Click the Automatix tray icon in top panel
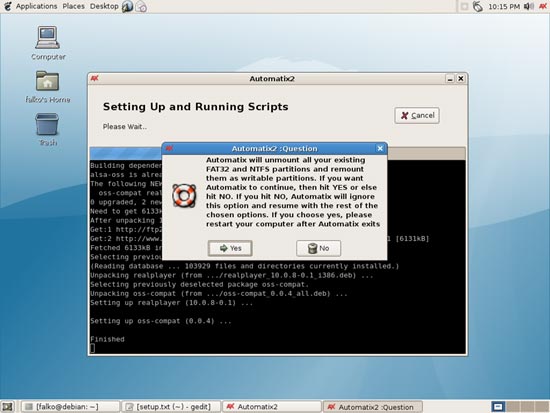 543,6
